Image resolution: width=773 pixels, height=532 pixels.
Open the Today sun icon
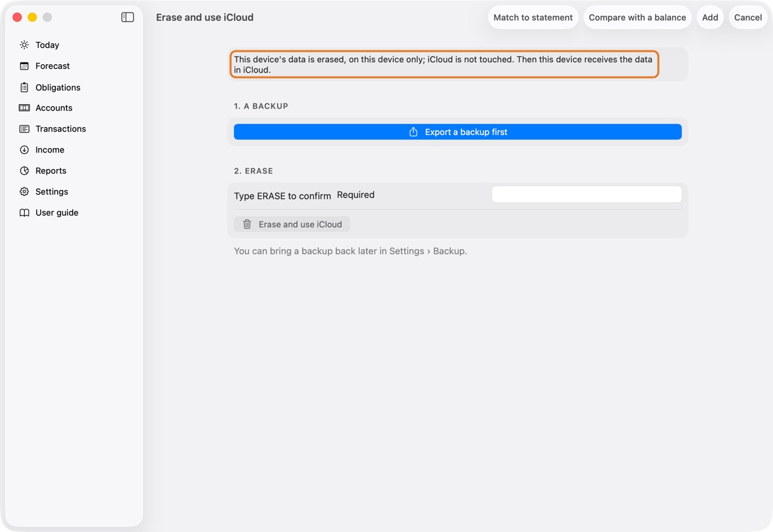coord(24,45)
